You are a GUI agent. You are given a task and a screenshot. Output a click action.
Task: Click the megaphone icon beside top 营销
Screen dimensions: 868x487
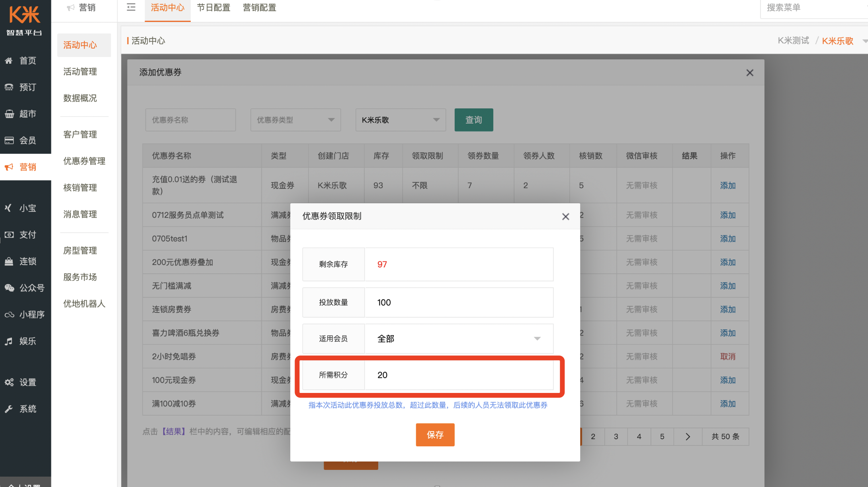pos(70,8)
